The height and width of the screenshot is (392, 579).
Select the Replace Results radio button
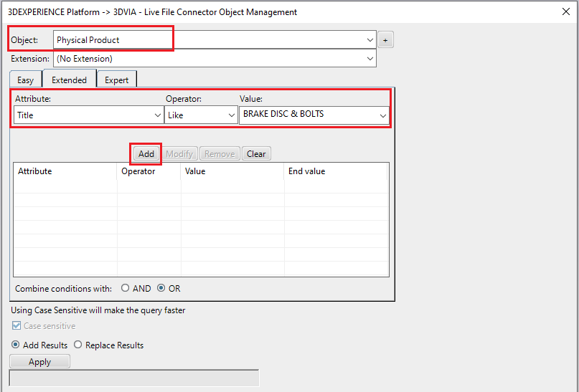pos(77,345)
